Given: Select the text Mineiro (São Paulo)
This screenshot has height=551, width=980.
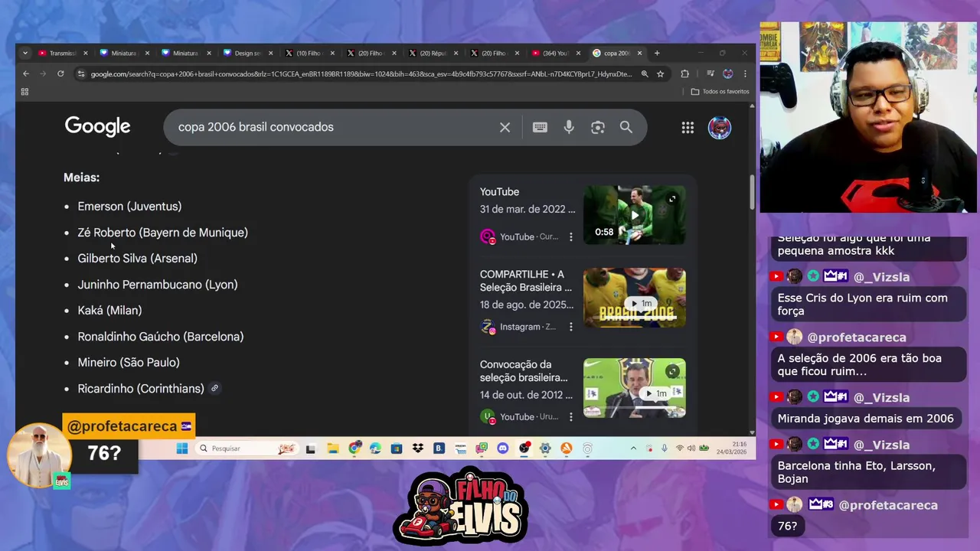Looking at the screenshot, I should pos(129,363).
